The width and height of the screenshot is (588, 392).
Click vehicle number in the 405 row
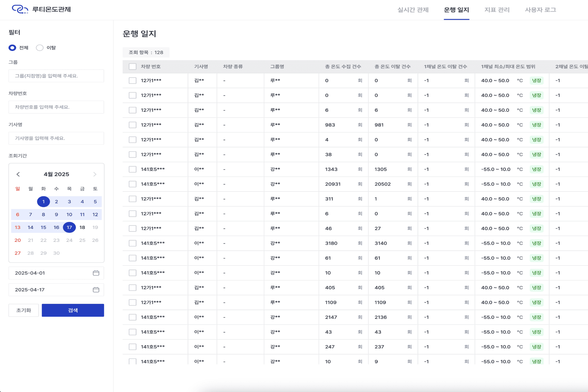click(151, 288)
